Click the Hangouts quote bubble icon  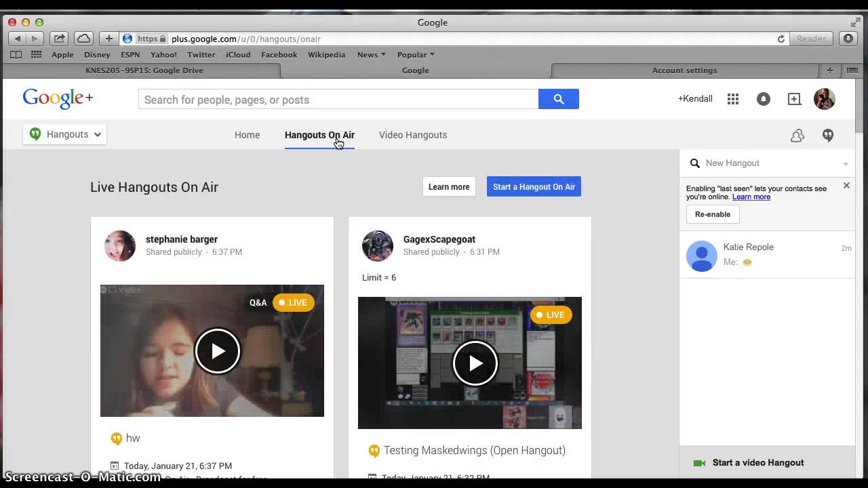click(828, 136)
